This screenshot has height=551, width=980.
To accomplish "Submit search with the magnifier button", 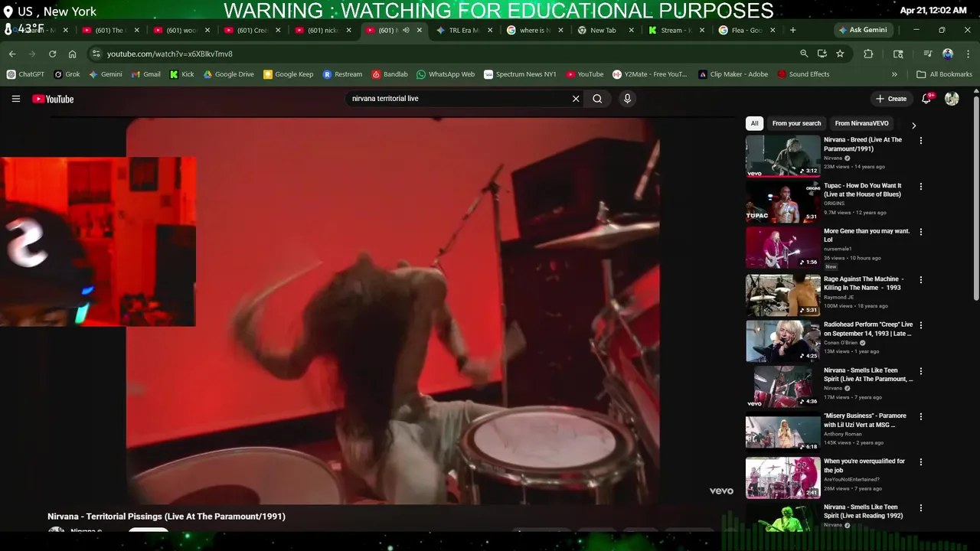I will coord(597,99).
